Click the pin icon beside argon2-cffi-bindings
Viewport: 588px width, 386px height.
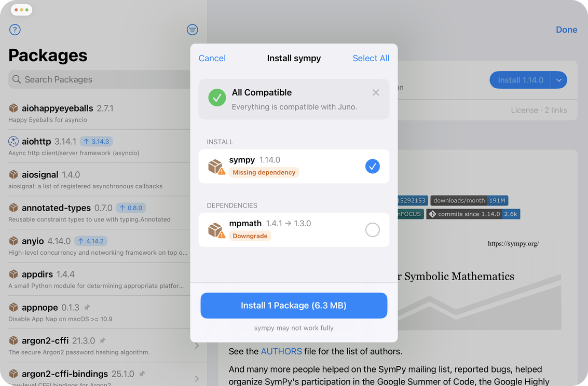click(142, 374)
